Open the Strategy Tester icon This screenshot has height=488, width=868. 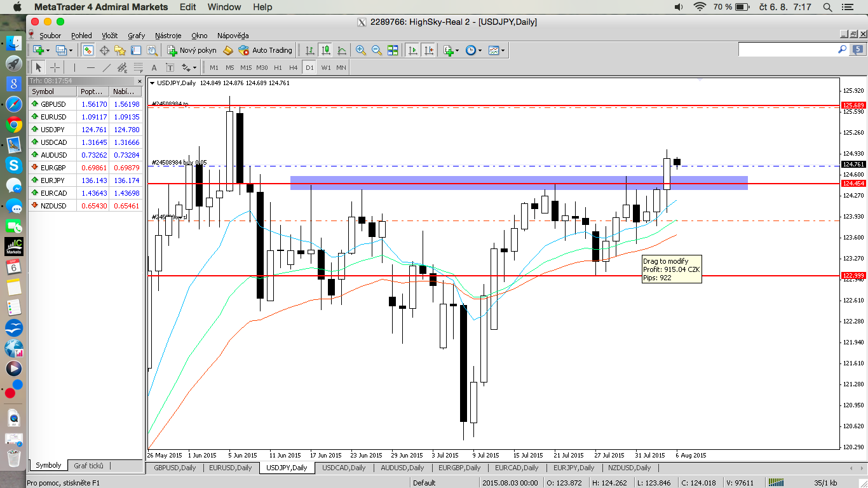152,50
